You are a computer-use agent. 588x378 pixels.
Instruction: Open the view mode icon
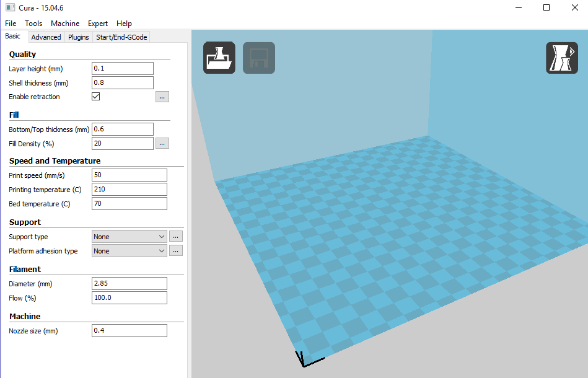tap(561, 57)
